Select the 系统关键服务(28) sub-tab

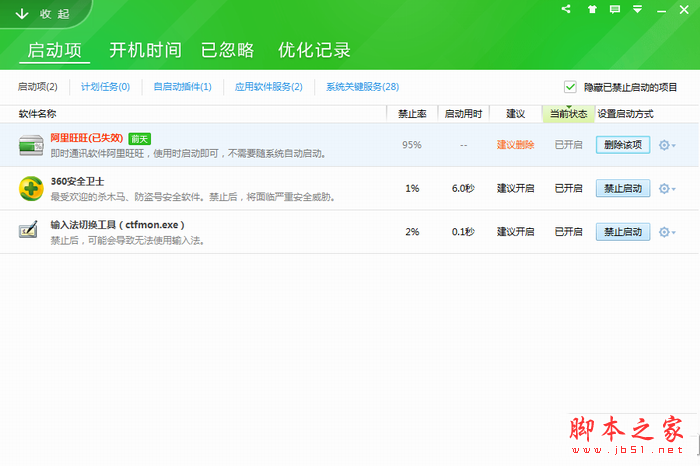362,87
